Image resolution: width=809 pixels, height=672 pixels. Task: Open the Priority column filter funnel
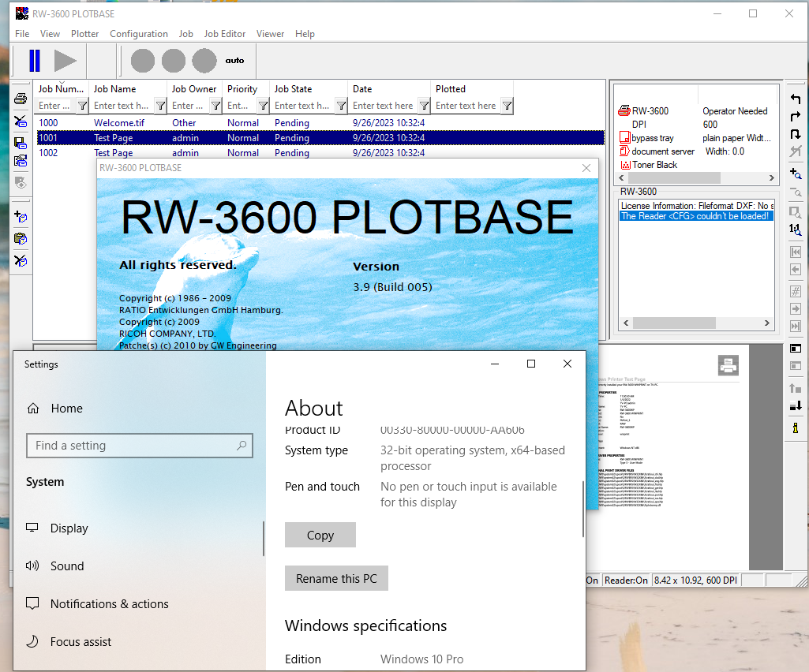point(263,106)
